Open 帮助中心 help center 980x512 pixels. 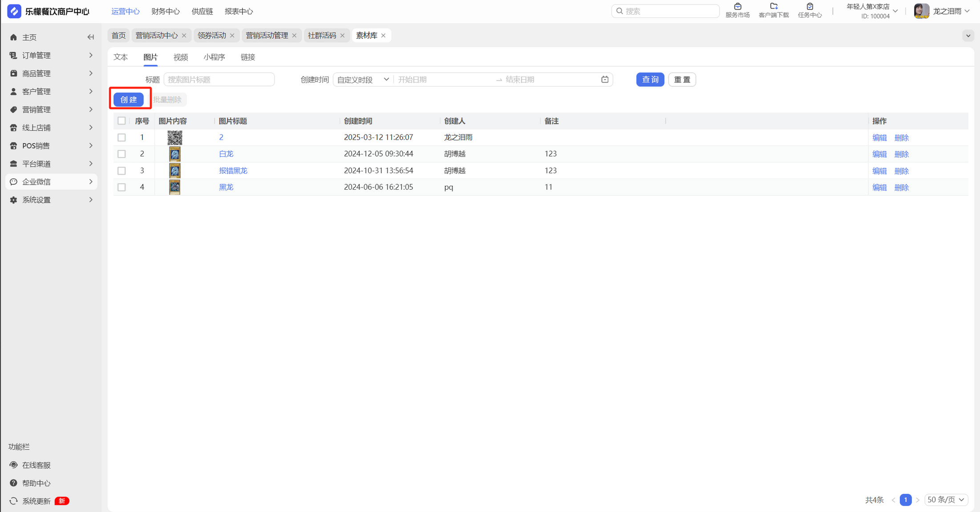click(x=36, y=483)
